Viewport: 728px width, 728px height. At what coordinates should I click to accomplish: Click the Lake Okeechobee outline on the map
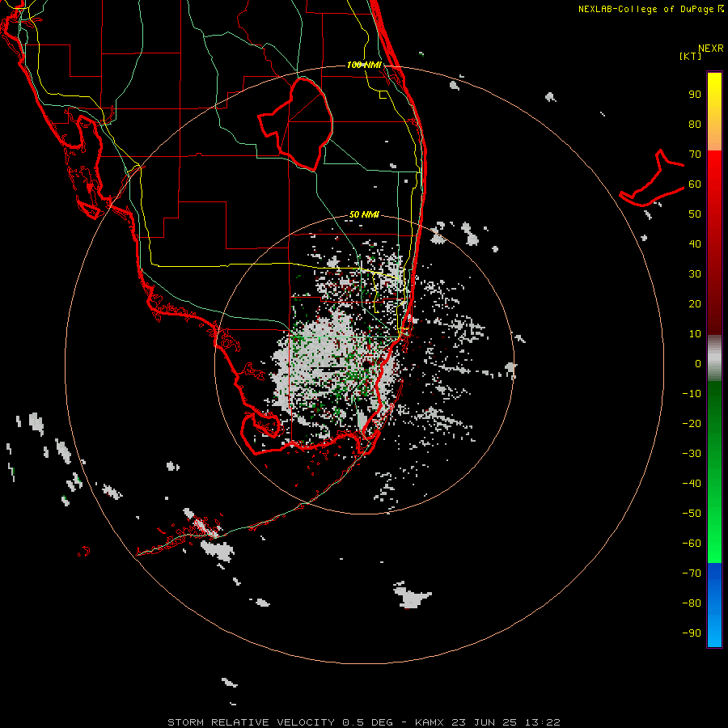pos(296,124)
